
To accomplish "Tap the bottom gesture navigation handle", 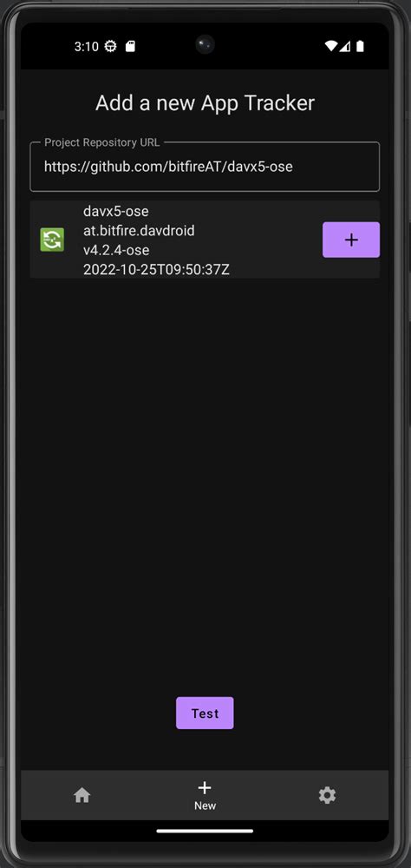I will [205, 831].
